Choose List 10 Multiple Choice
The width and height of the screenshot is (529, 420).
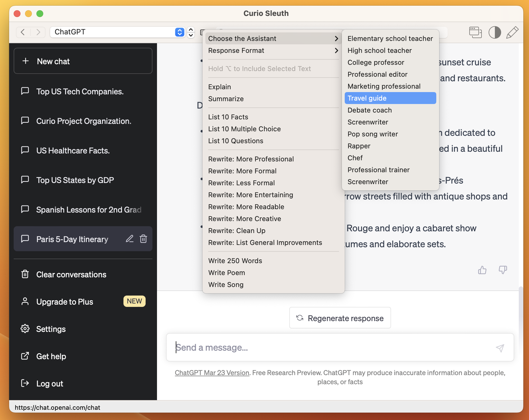273,129
